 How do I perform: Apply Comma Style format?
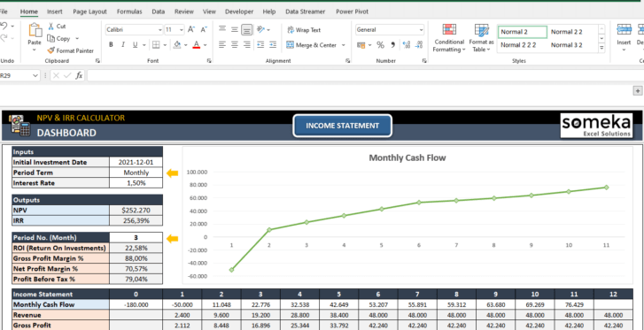pyautogui.click(x=392, y=45)
